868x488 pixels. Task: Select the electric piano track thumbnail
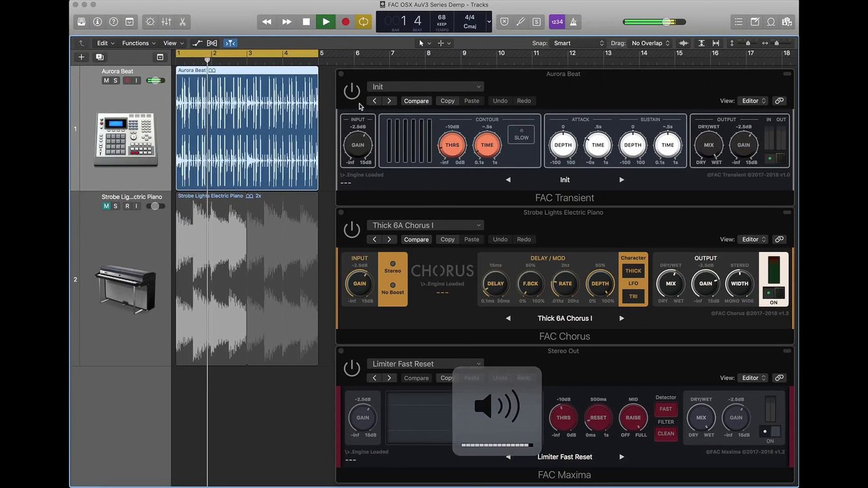click(x=126, y=288)
